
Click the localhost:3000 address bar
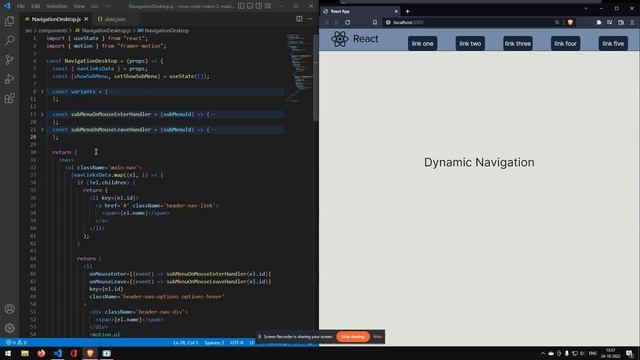point(469,22)
